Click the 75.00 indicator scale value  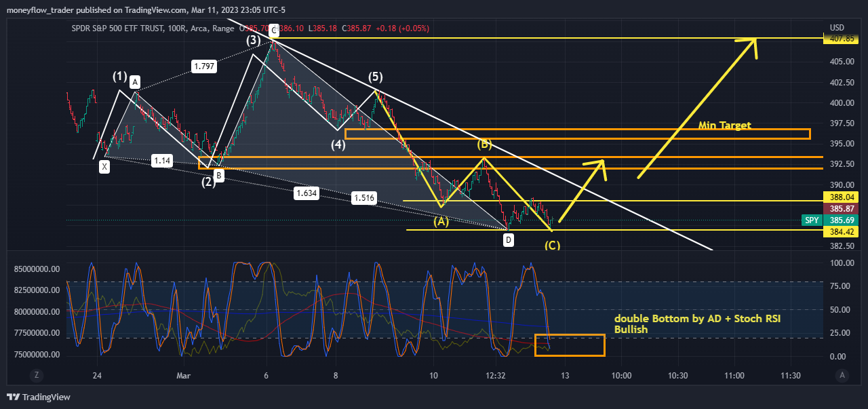click(x=839, y=286)
